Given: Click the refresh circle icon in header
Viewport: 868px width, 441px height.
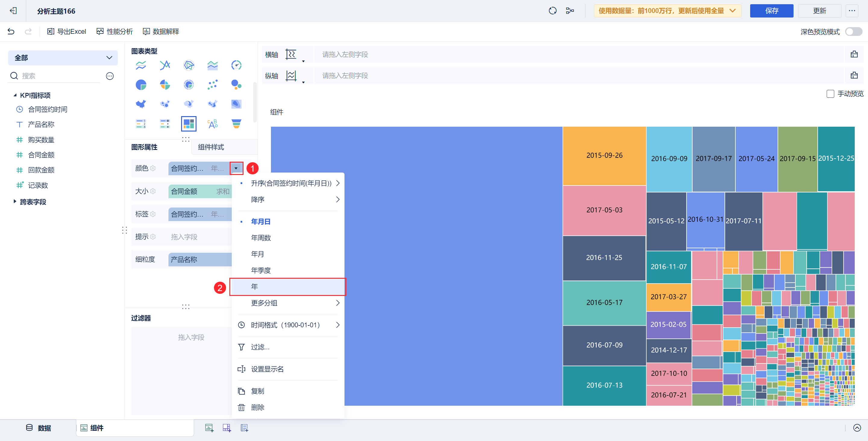Looking at the screenshot, I should click(552, 11).
